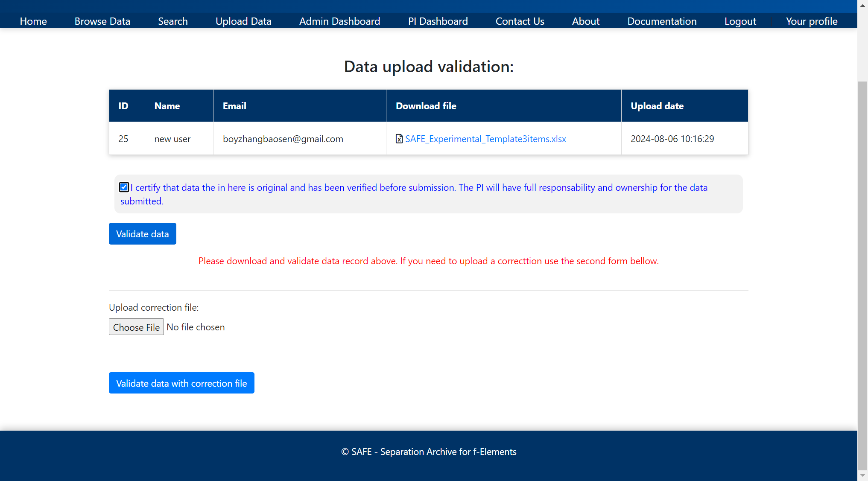Open the Home page

click(x=33, y=21)
